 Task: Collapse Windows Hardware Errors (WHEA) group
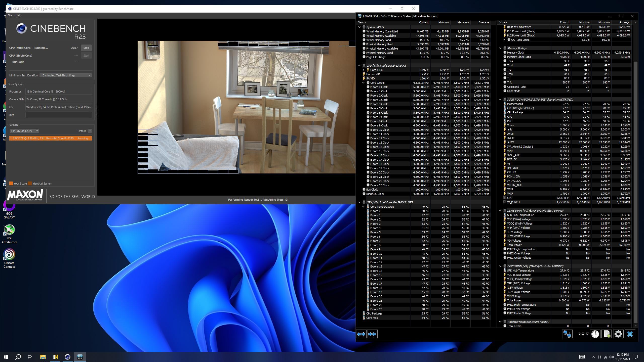[x=500, y=322]
